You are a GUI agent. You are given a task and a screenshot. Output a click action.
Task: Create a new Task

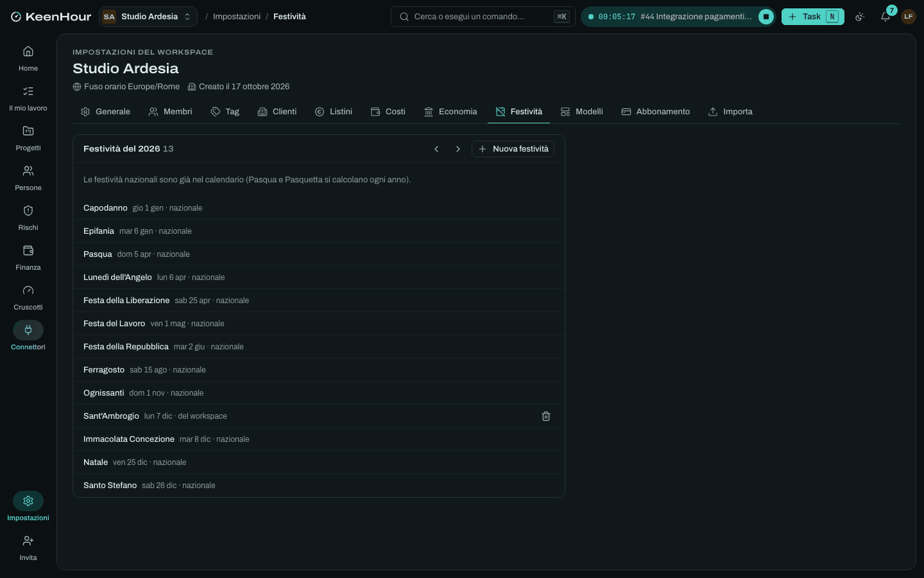point(813,17)
